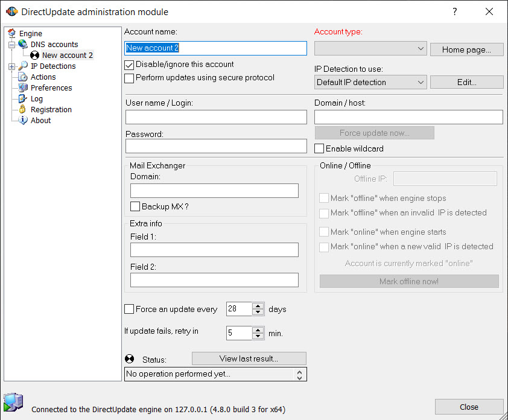Open the Registration tree entry
The height and width of the screenshot is (420, 508).
point(51,110)
